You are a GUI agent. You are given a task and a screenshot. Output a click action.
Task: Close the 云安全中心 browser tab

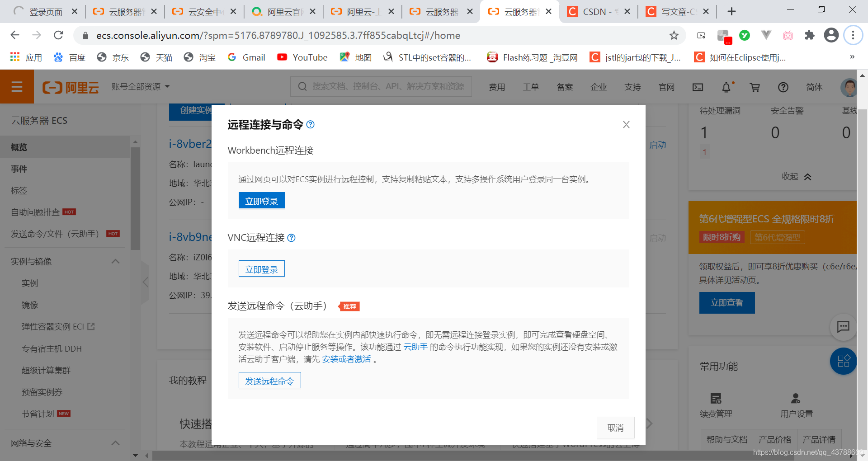point(233,12)
